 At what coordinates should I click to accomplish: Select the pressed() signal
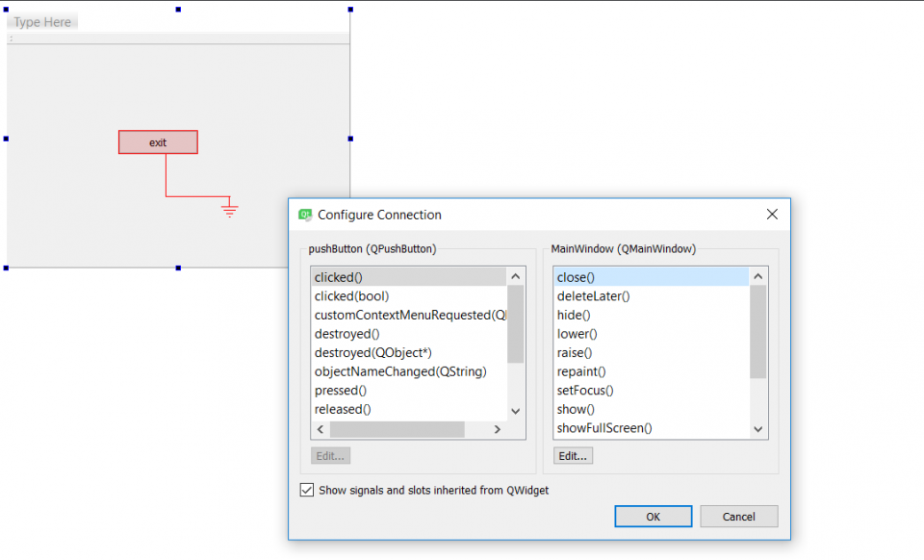341,391
